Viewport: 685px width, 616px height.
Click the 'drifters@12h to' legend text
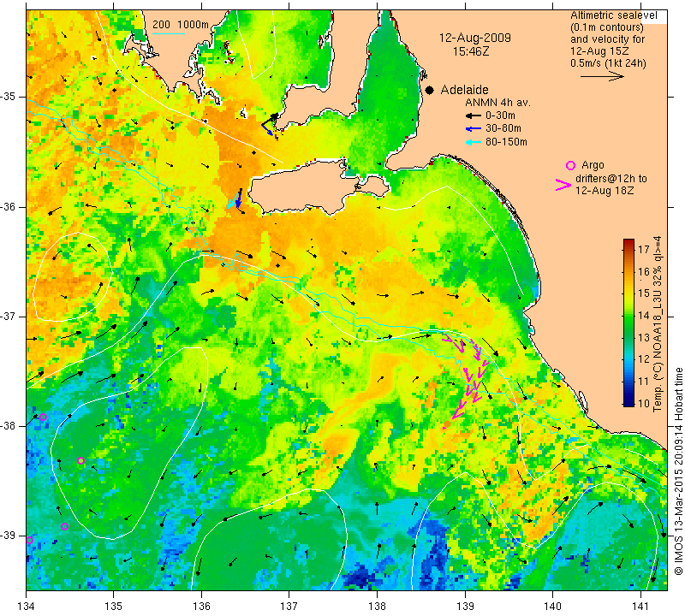tap(611, 179)
